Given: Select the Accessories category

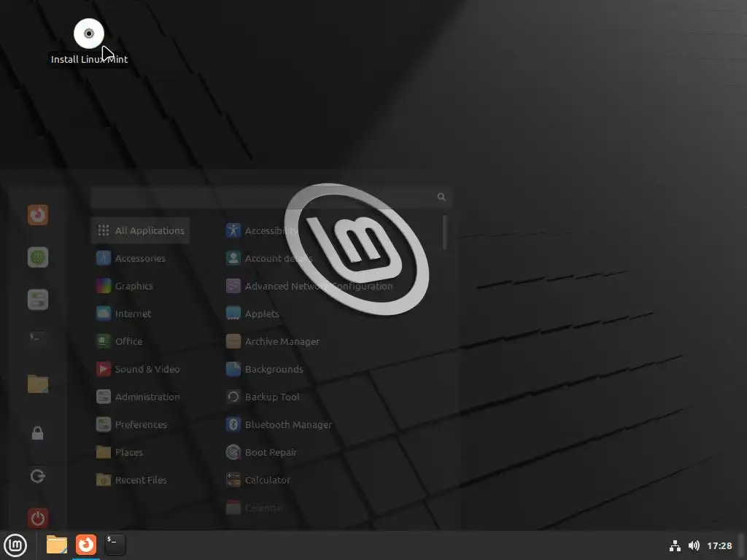Looking at the screenshot, I should tap(140, 258).
